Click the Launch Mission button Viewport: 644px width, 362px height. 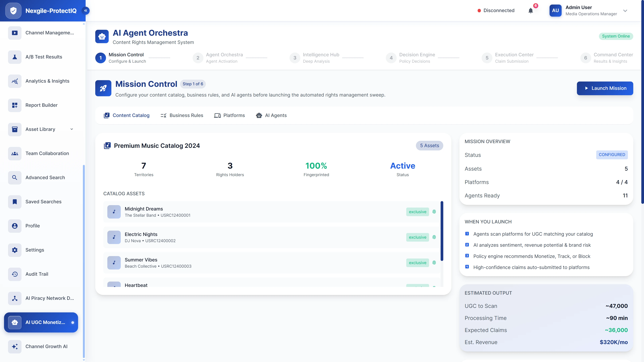point(605,88)
